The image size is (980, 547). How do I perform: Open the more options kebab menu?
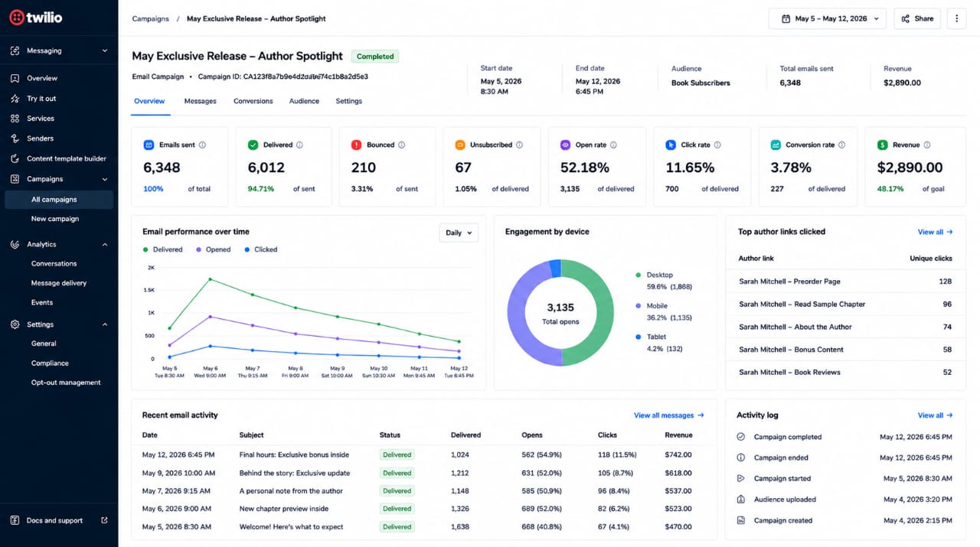point(956,18)
